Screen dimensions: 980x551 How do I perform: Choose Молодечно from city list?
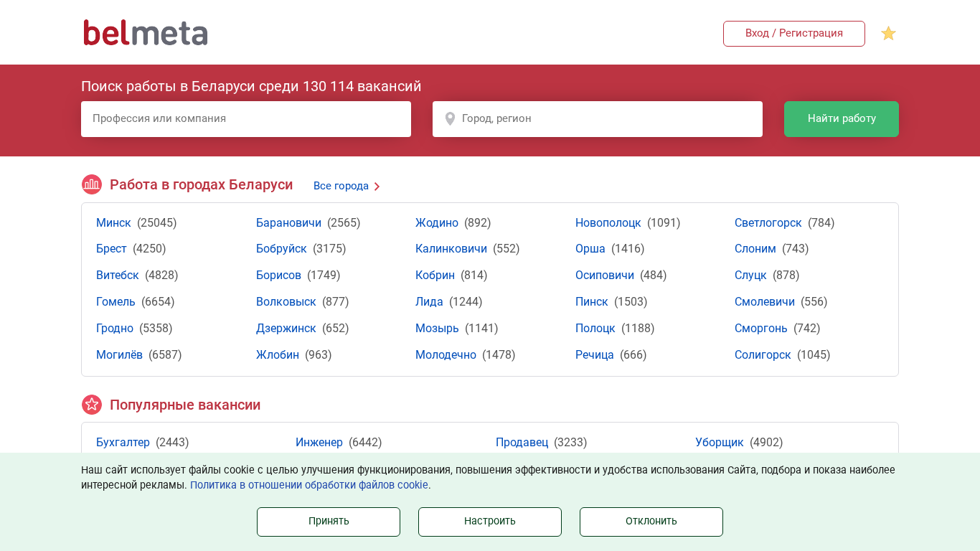click(x=446, y=355)
